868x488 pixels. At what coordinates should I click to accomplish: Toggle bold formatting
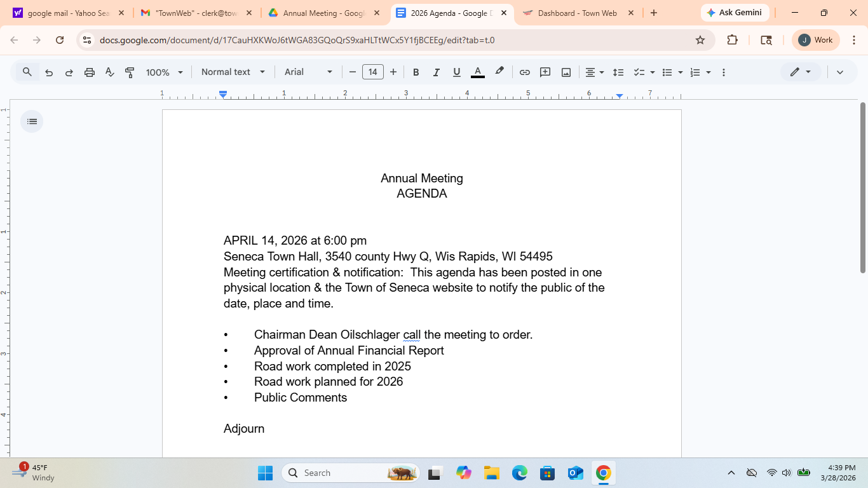(416, 72)
